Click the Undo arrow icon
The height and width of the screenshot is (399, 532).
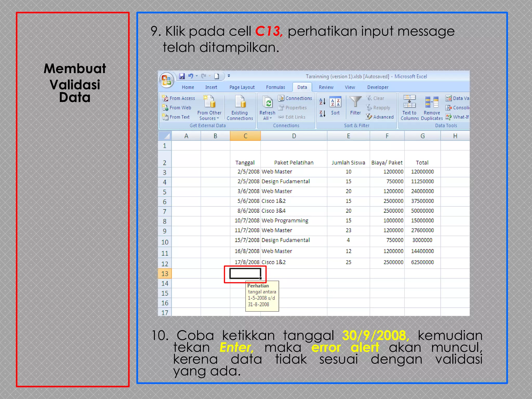[x=191, y=76]
